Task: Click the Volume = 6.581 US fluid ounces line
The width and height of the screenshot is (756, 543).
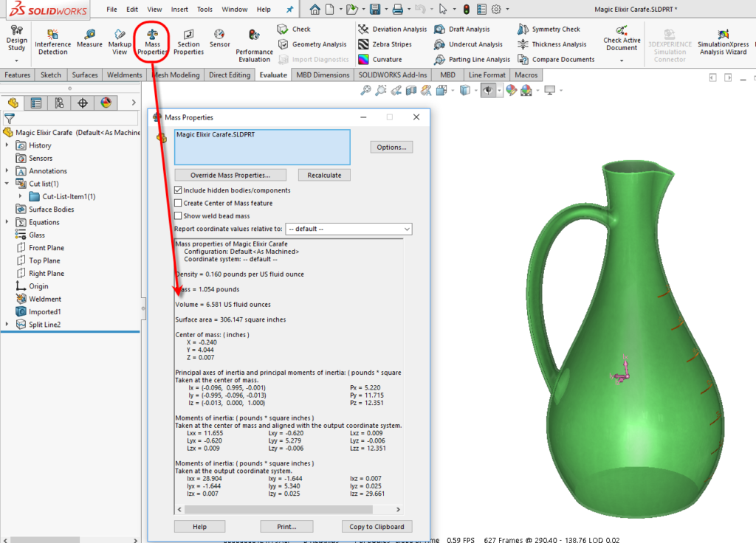Action: [x=223, y=305]
